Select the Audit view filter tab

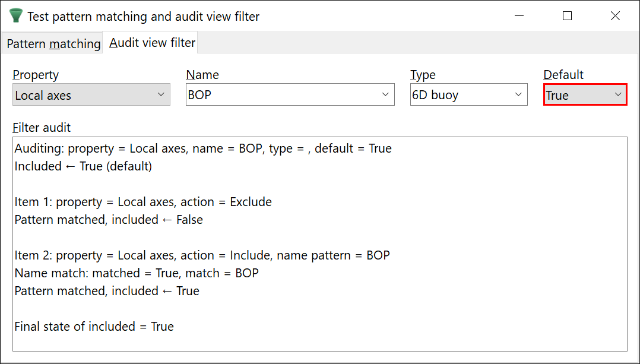point(152,43)
